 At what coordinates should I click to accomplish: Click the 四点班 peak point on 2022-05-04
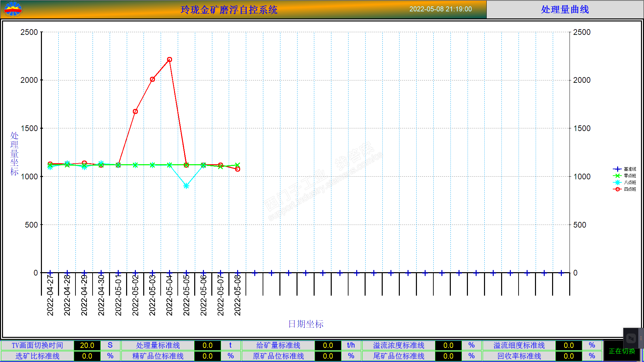(169, 60)
